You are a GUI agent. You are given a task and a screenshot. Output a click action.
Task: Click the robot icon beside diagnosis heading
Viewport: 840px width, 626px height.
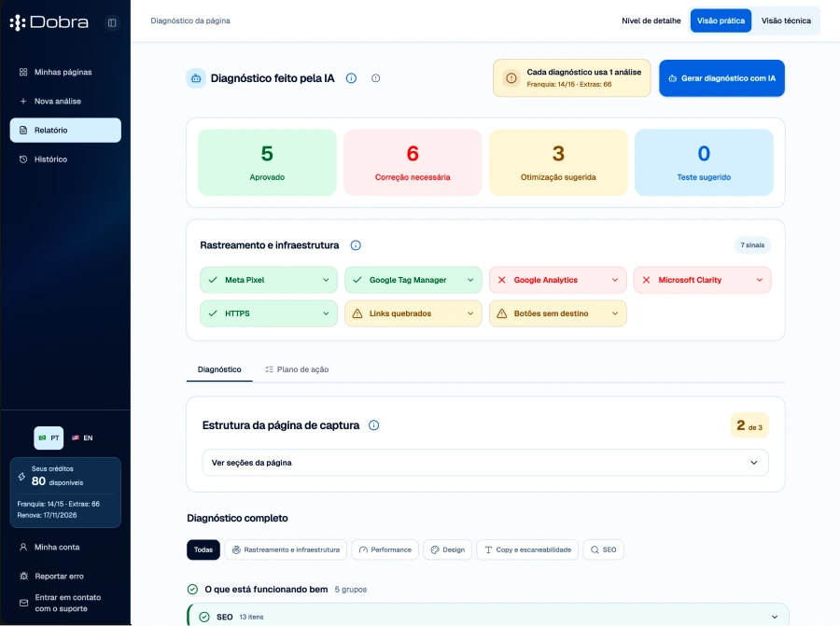pyautogui.click(x=196, y=78)
